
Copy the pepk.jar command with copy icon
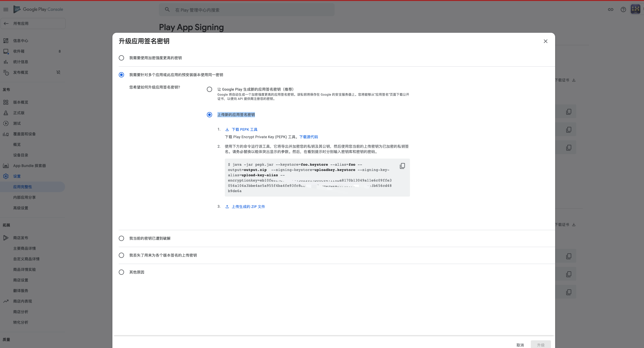pyautogui.click(x=402, y=166)
